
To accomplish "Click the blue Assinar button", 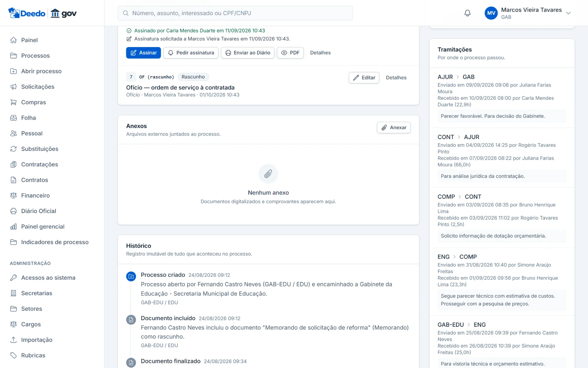I will 143,53.
